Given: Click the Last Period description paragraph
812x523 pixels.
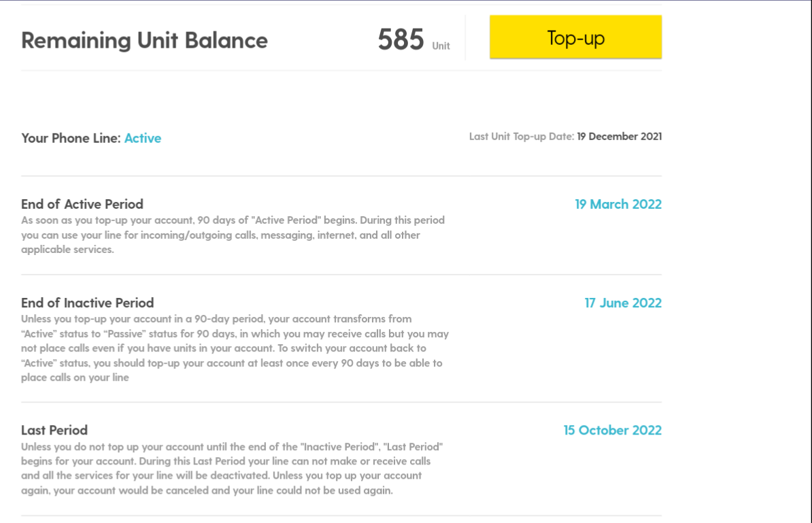Looking at the screenshot, I should click(x=232, y=468).
